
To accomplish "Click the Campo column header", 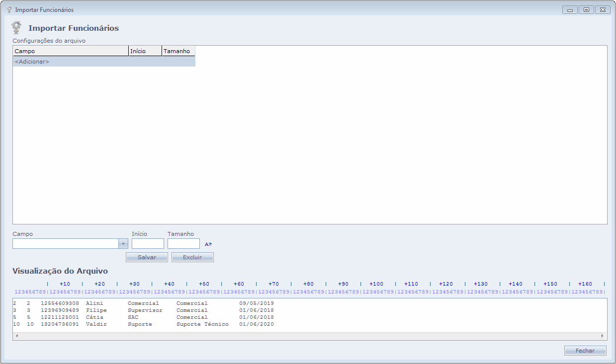I will (x=70, y=51).
